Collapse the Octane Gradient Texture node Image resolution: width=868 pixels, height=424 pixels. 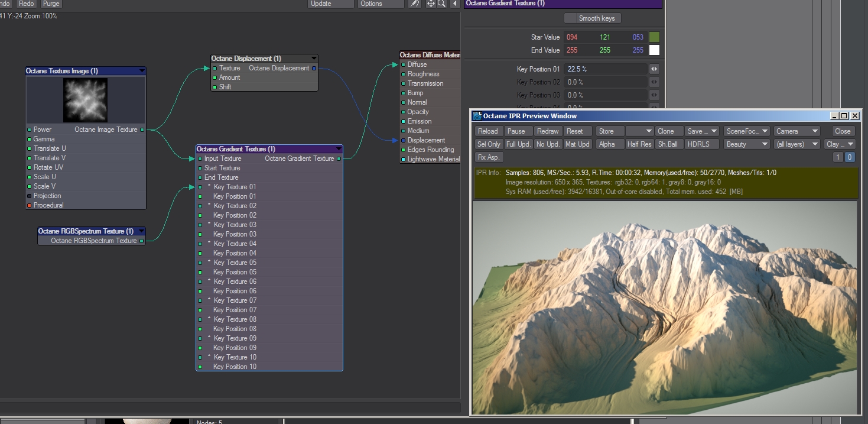pos(339,149)
